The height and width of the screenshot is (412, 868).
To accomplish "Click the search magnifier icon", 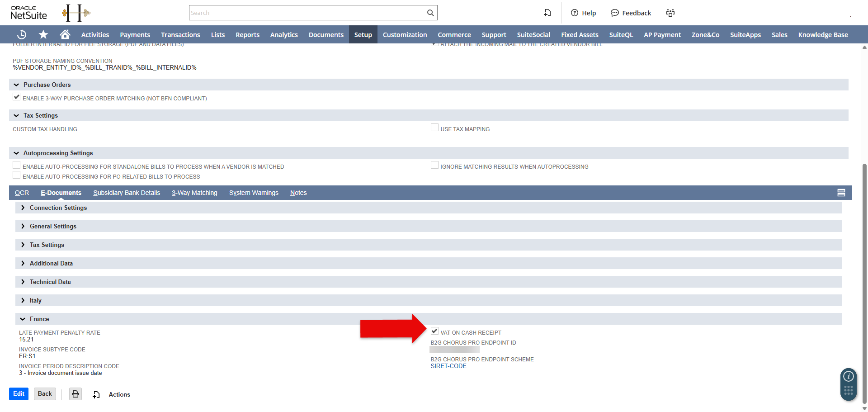I will (x=430, y=13).
